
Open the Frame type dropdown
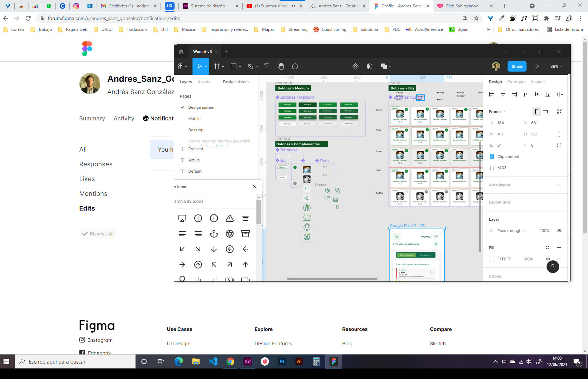coord(497,112)
